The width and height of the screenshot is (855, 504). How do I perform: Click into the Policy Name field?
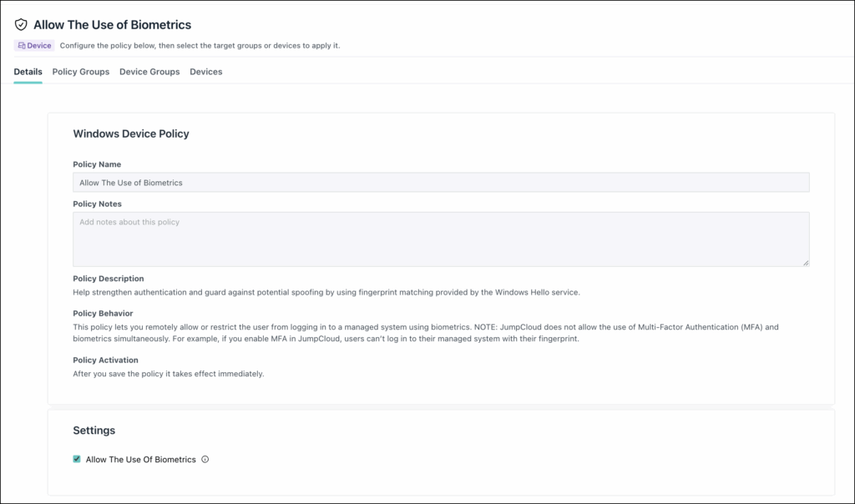[x=441, y=183]
